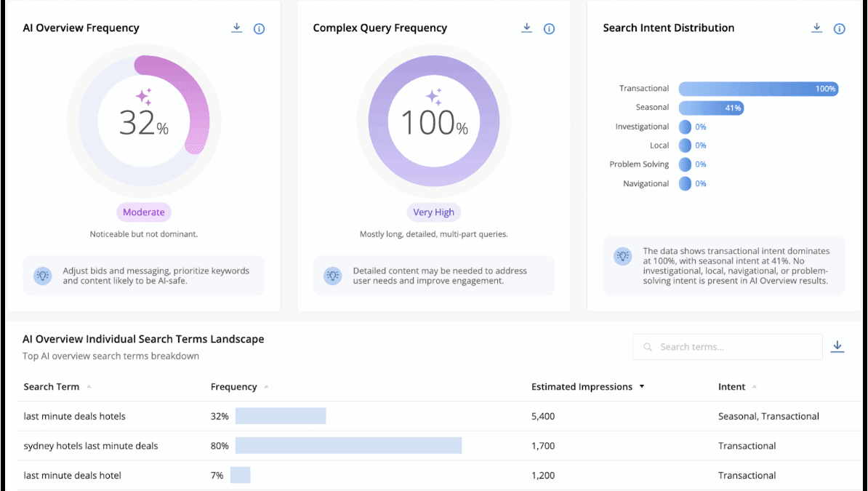Download the AI Overview Frequency chart
The image size is (868, 491).
pyautogui.click(x=236, y=28)
